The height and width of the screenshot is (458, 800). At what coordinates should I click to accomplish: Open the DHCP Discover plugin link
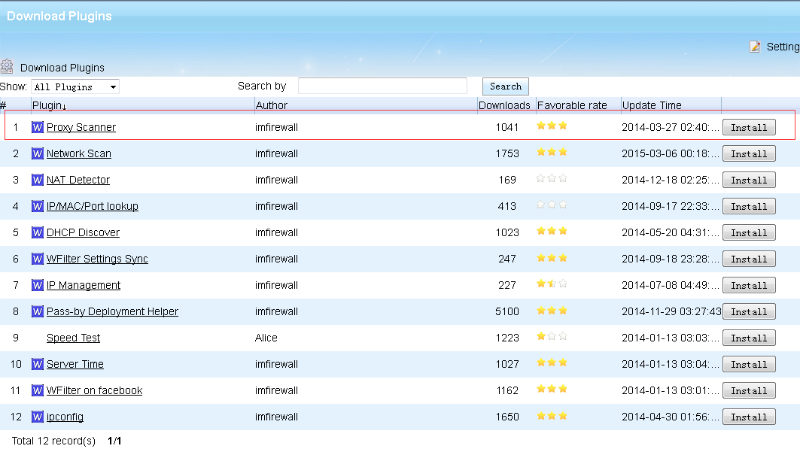tap(83, 233)
